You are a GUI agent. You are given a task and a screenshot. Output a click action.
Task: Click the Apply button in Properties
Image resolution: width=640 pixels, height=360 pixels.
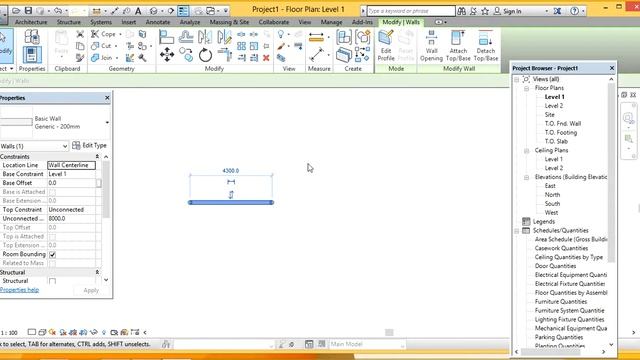pyautogui.click(x=91, y=290)
